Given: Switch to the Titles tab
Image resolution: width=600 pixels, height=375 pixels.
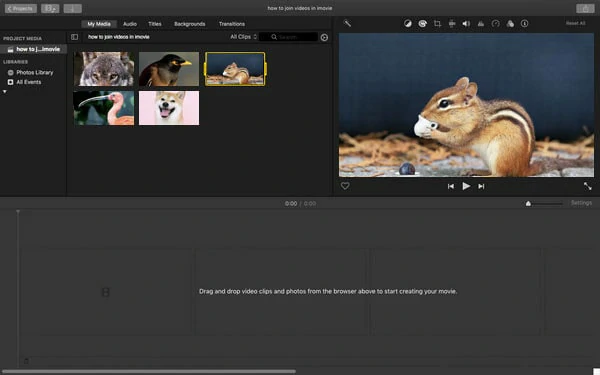Looking at the screenshot, I should [155, 24].
